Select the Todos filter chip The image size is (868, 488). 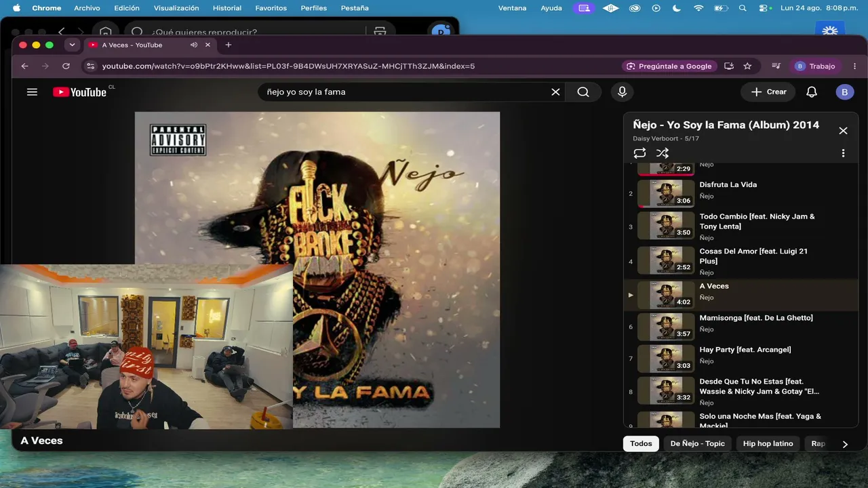pyautogui.click(x=641, y=444)
